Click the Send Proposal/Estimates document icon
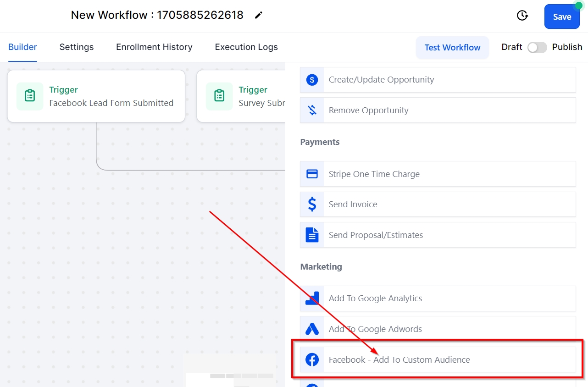 pyautogui.click(x=312, y=235)
